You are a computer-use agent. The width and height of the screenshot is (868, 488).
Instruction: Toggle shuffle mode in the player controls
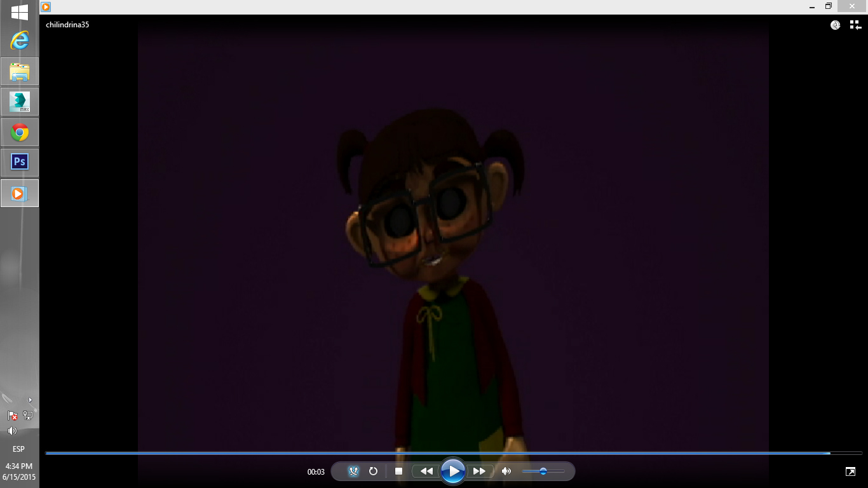tap(355, 471)
